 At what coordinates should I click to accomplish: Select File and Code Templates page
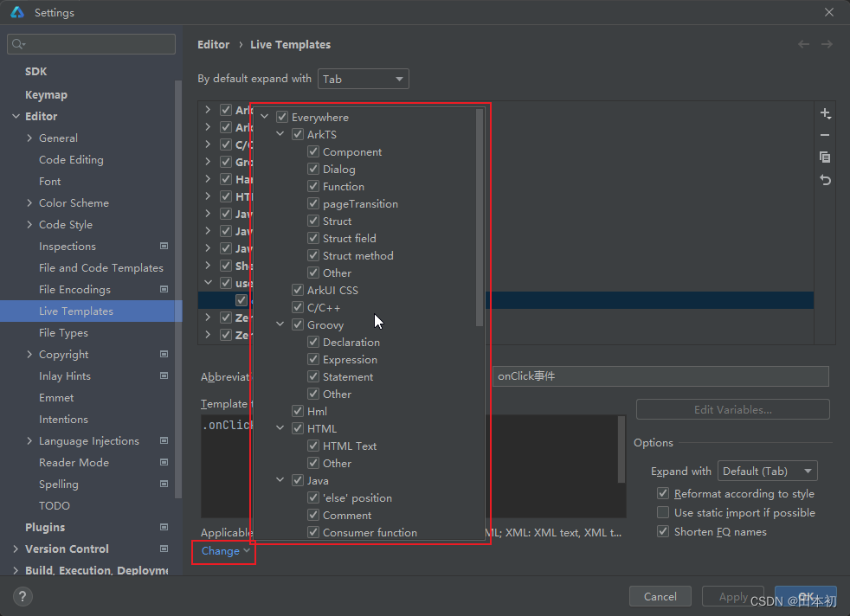point(100,267)
